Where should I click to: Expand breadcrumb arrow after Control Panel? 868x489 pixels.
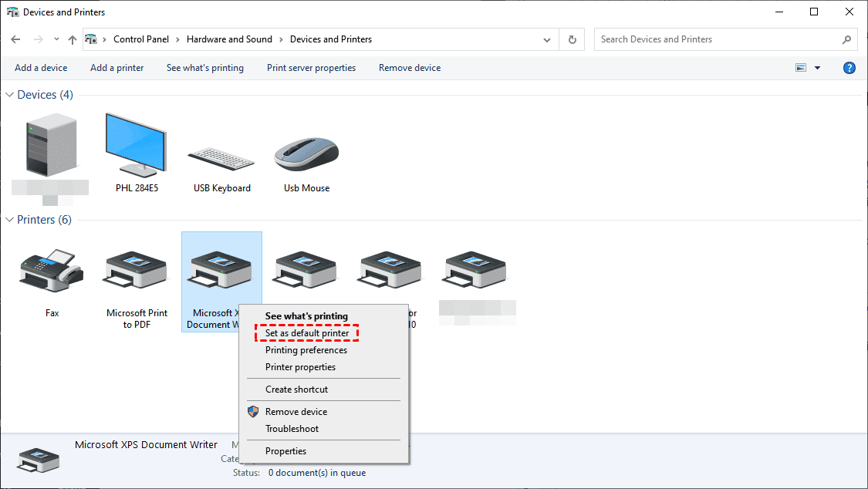(x=177, y=40)
